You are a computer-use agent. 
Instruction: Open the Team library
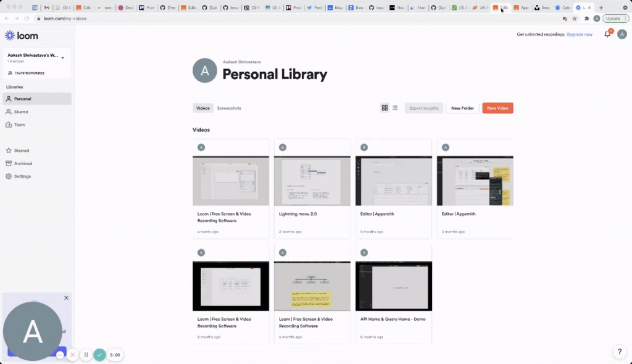click(36, 125)
